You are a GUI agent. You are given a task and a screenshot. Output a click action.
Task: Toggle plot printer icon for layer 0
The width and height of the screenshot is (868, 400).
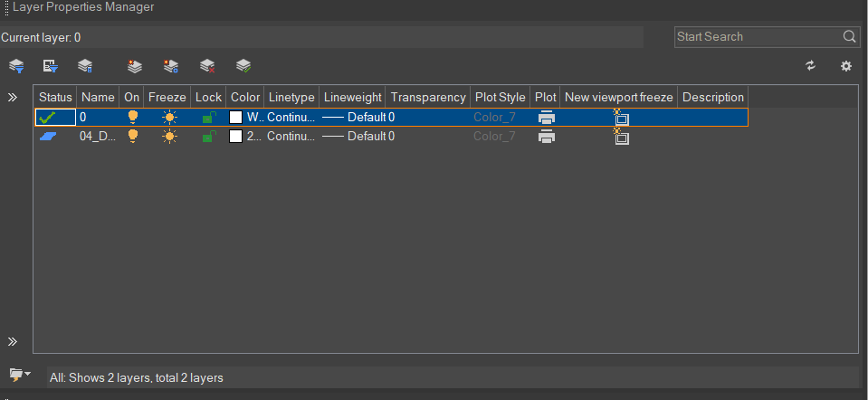(547, 118)
